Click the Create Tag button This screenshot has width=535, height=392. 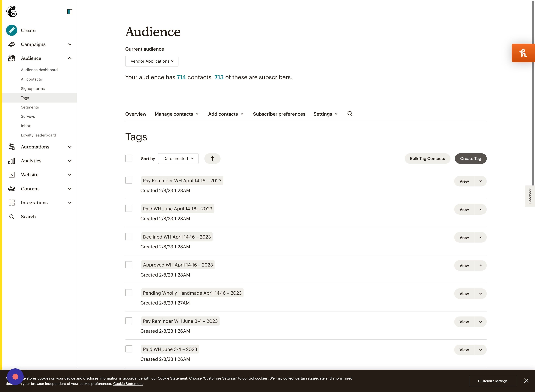pos(470,158)
